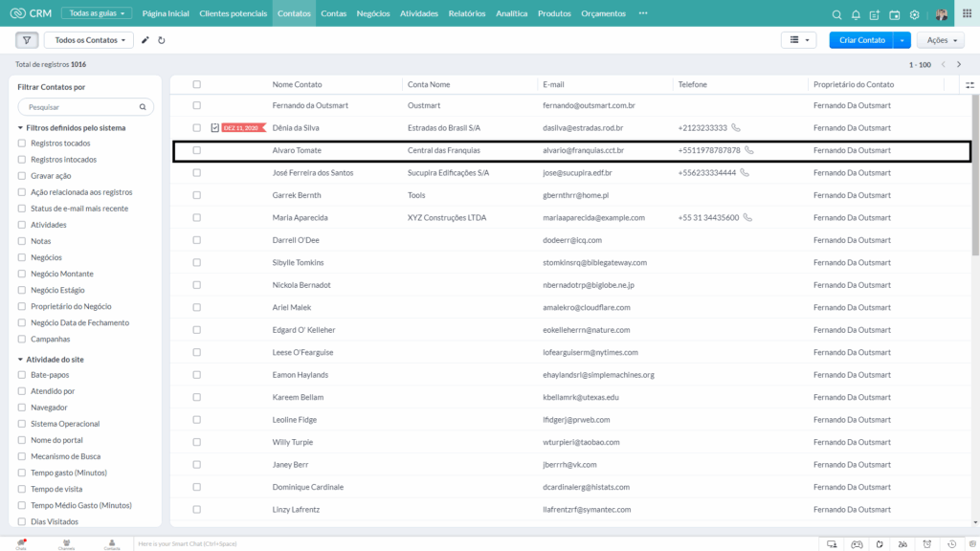980x551 pixels.
Task: Check the select-all checkbox in header
Action: [197, 84]
